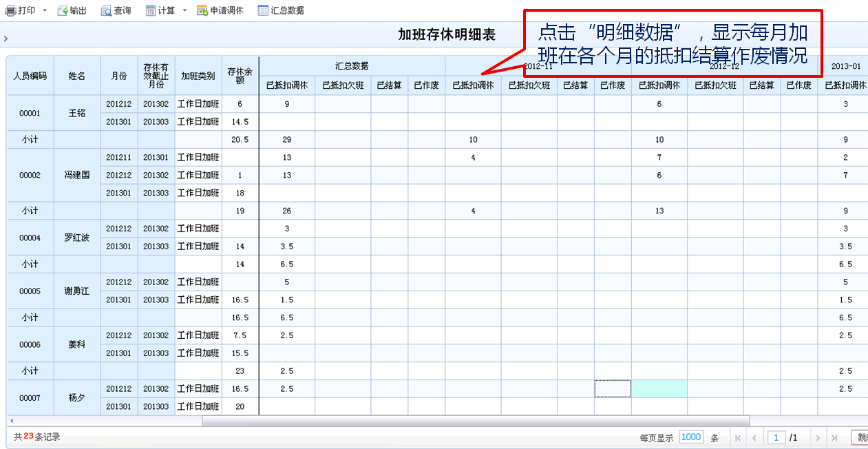Click the 存休余额 column header
The width and height of the screenshot is (868, 449).
point(240,76)
